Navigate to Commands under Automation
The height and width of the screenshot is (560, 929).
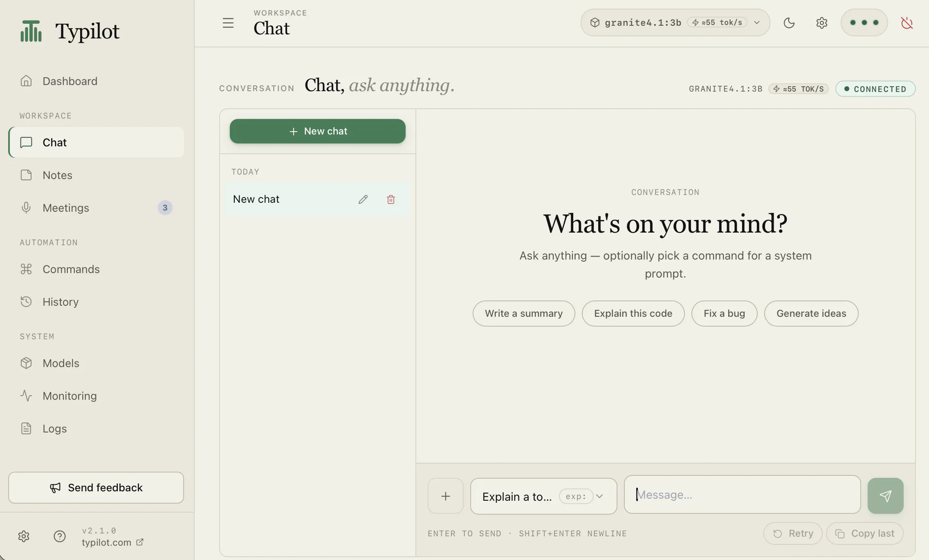click(x=96, y=269)
